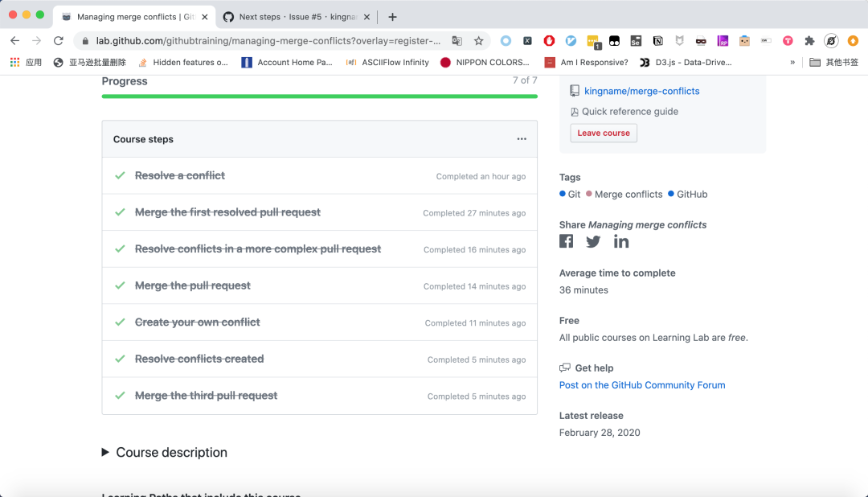The height and width of the screenshot is (497, 868).
Task: Reload the current page
Action: pyautogui.click(x=58, y=40)
